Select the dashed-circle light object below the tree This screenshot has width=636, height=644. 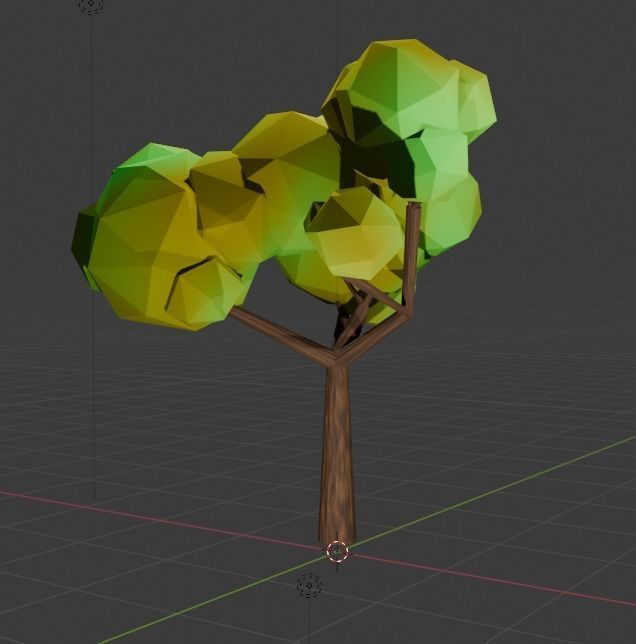309,585
